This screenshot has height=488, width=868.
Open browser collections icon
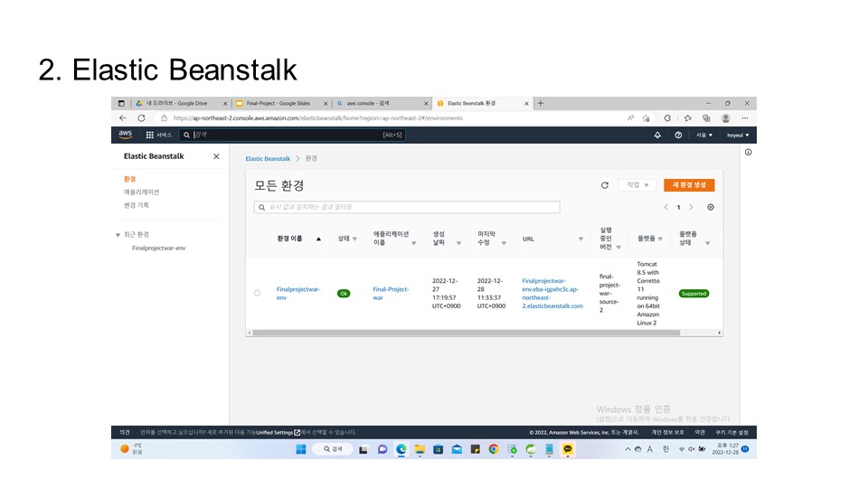(706, 117)
